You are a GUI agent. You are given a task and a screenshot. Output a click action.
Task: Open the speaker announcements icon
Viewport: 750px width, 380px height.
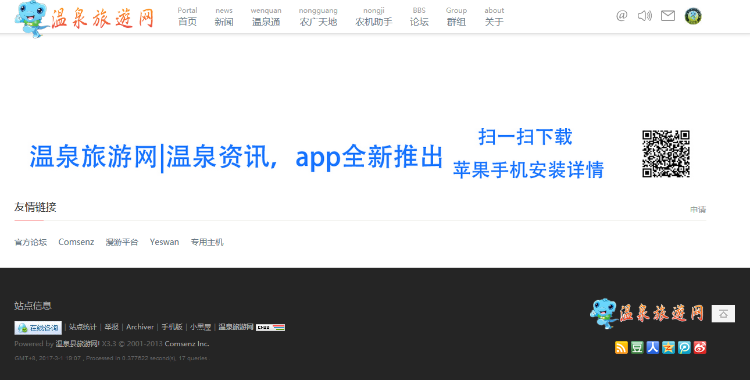click(644, 16)
